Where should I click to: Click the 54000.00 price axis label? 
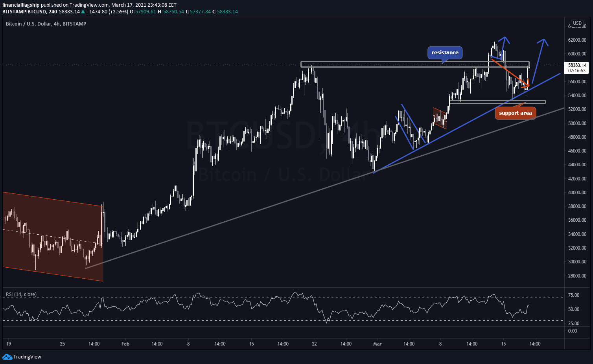577,96
